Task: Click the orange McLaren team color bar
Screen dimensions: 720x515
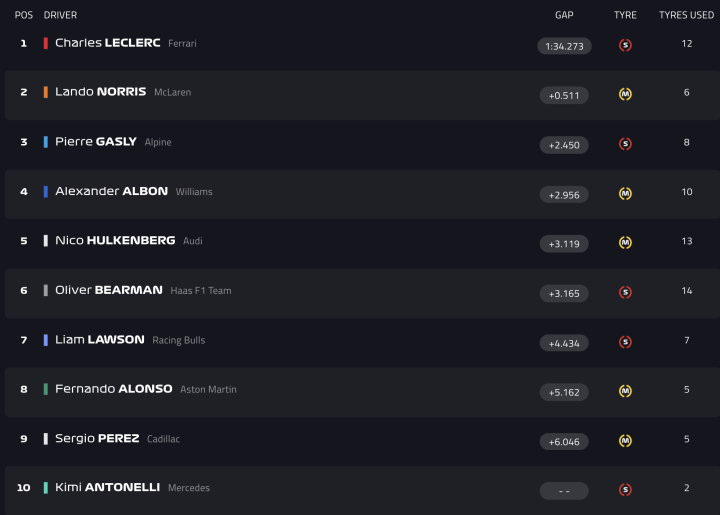Action: (x=45, y=92)
